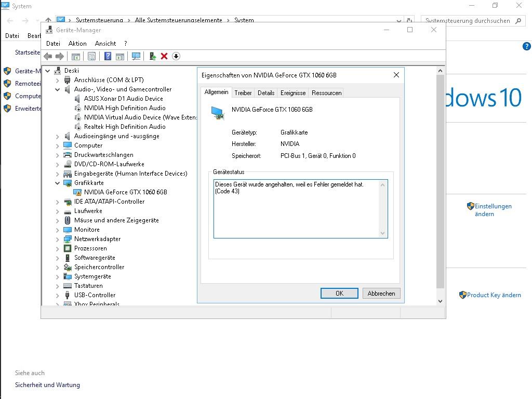The height and width of the screenshot is (399, 532).
Task: Switch to the Details tab
Action: (x=266, y=93)
